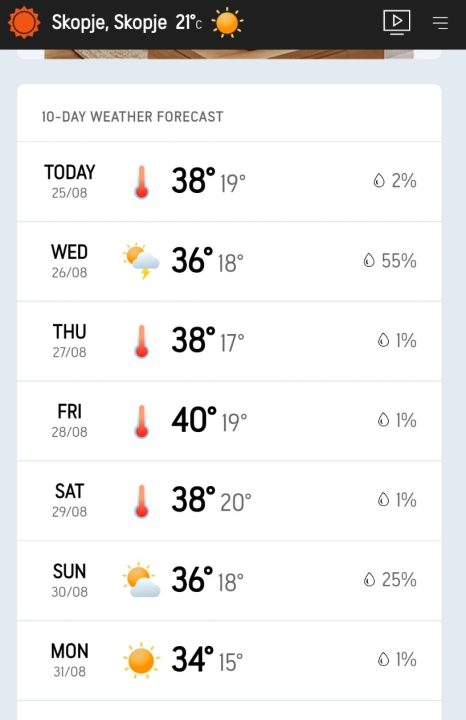Open the Skopje, Skopje location header
Image resolution: width=466 pixels, height=720 pixels.
click(109, 22)
